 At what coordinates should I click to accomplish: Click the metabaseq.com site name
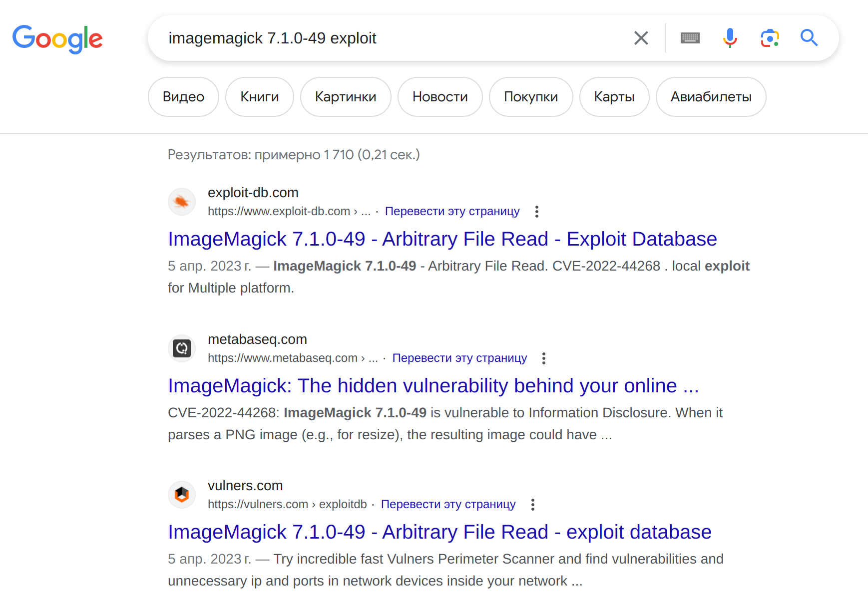(257, 339)
